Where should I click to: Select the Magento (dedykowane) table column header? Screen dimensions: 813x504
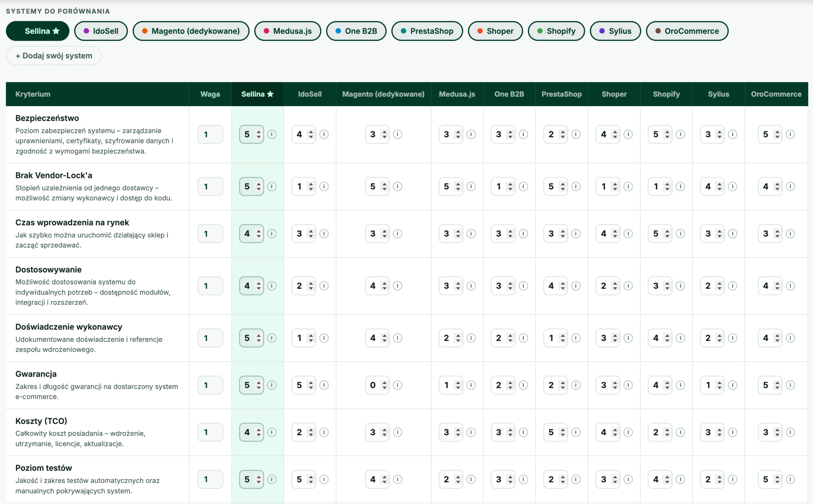383,94
